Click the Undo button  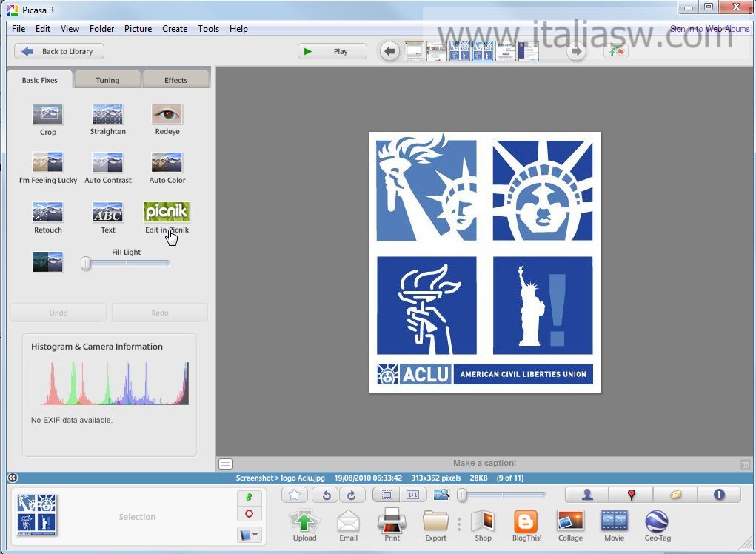58,313
